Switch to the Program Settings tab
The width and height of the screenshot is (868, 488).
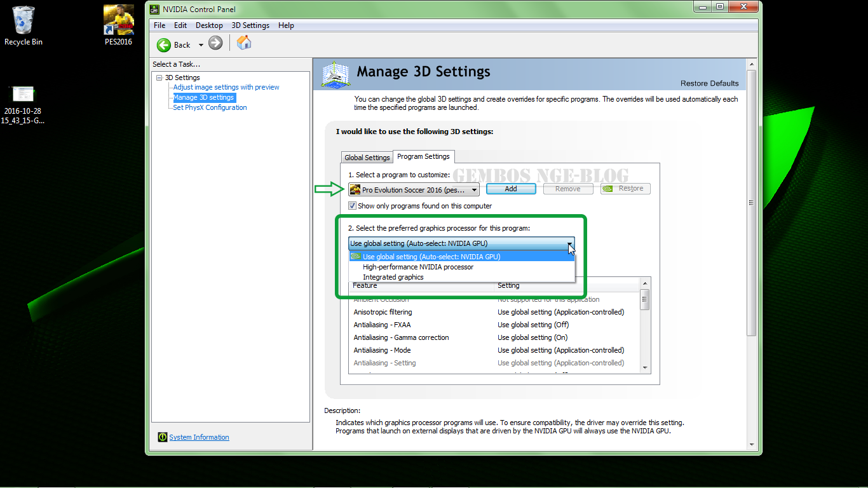423,156
